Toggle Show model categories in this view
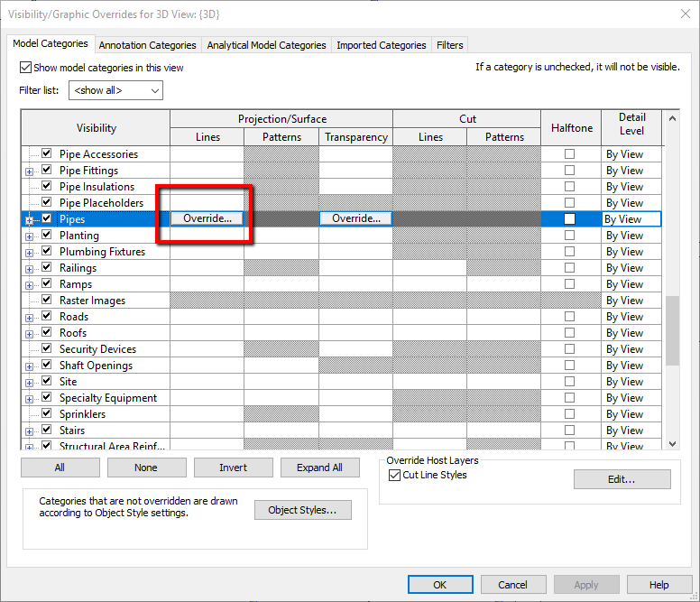This screenshot has width=700, height=602. pos(25,68)
